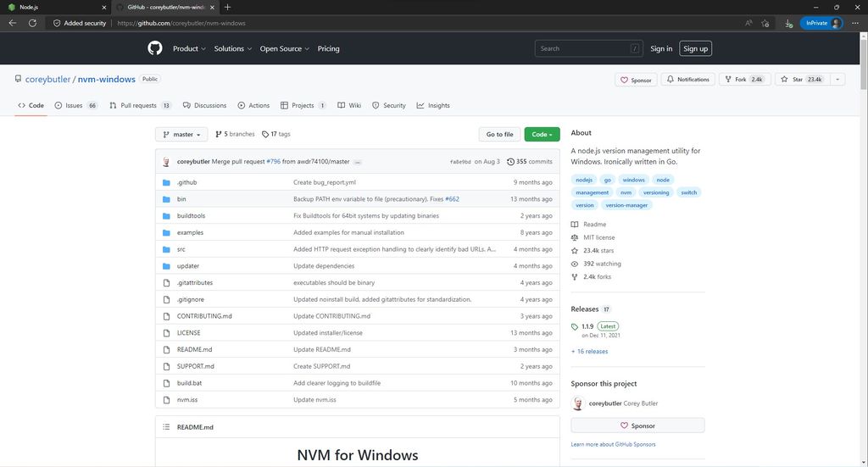Open the examples folder
This screenshot has width=868, height=467.
point(190,232)
